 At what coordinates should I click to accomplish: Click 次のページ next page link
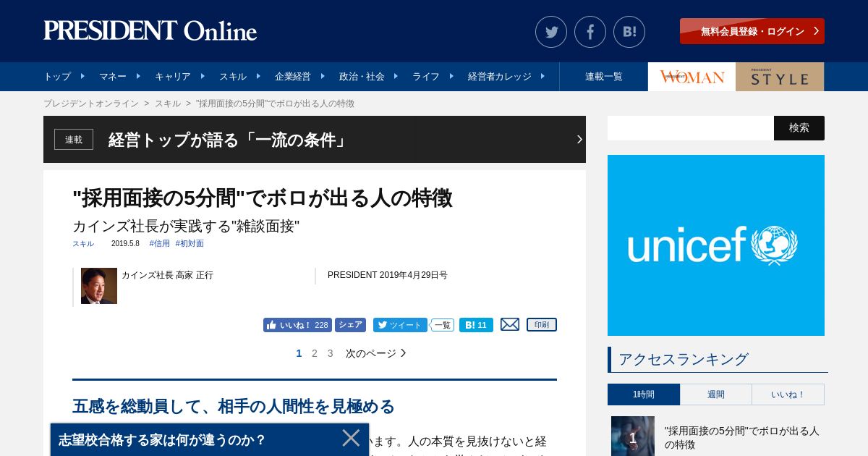pos(376,353)
